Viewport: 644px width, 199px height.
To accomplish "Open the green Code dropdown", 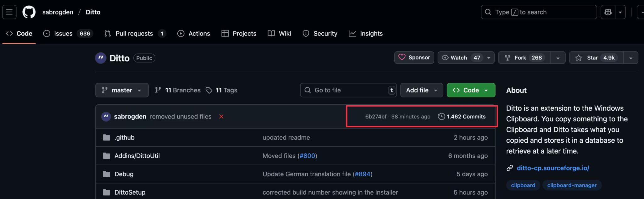I will pyautogui.click(x=470, y=90).
